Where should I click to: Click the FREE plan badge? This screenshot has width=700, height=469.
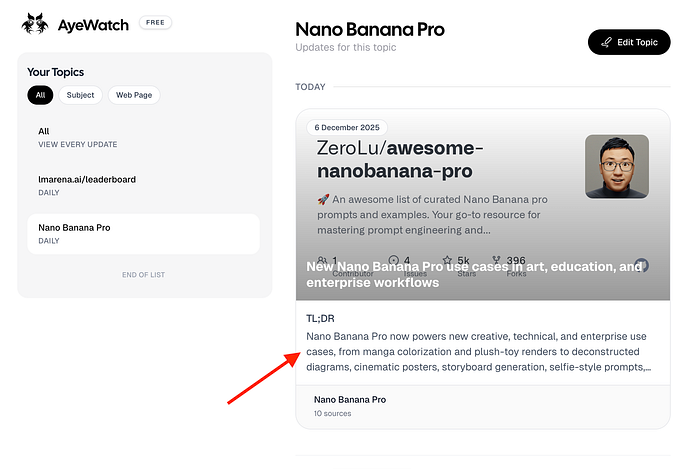(155, 22)
